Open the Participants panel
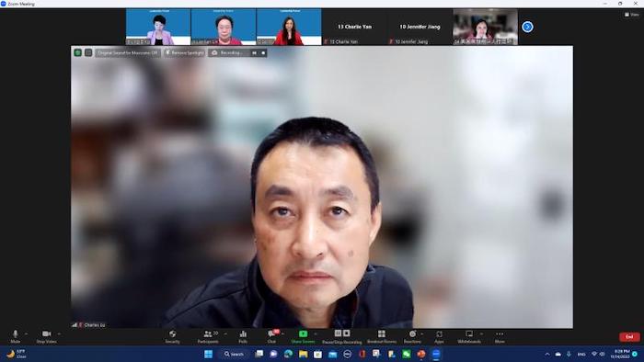The width and height of the screenshot is (644, 362). tap(208, 336)
